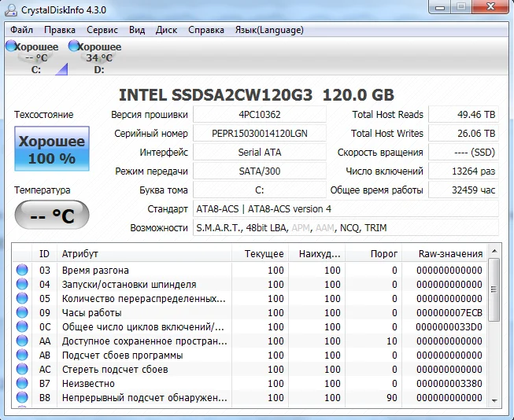Click the serial number field
514x420 pixels.
click(259, 134)
